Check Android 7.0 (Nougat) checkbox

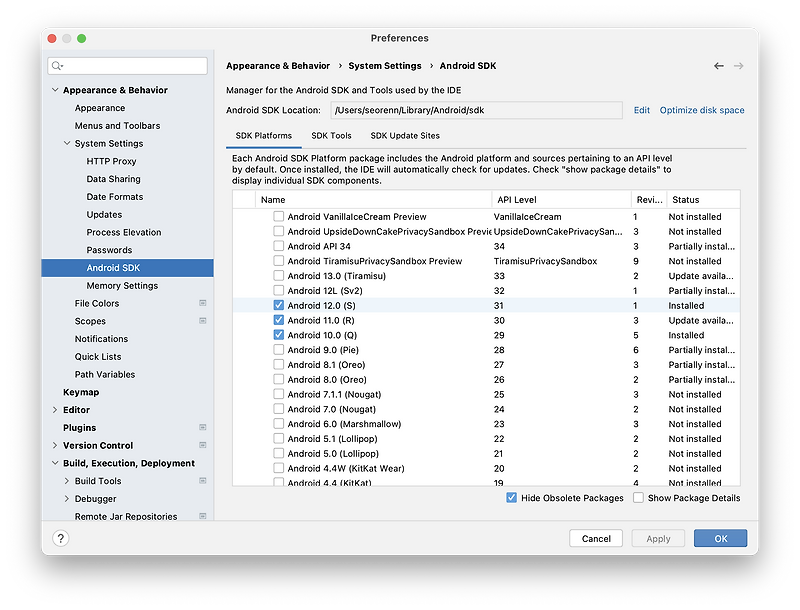point(279,409)
